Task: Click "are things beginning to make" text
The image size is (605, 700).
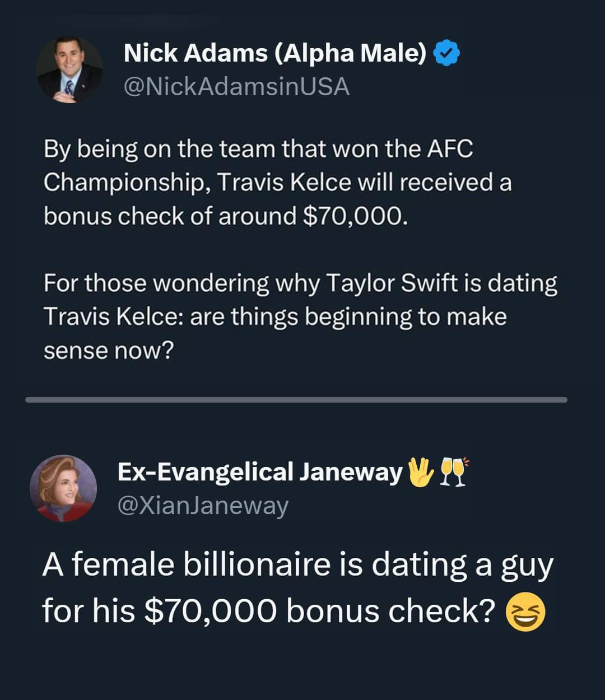Action: coord(348,317)
